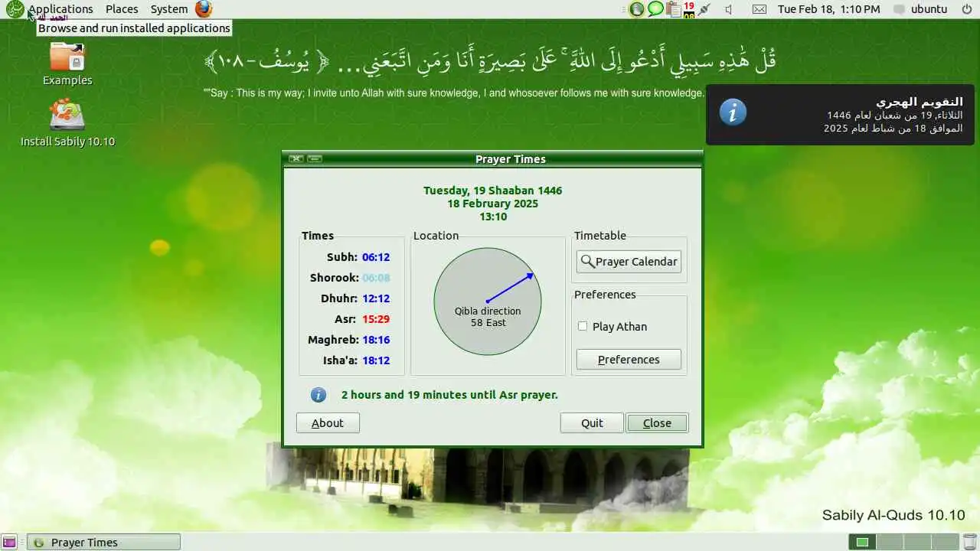
Task: Open the Preferences button
Action: coord(629,360)
